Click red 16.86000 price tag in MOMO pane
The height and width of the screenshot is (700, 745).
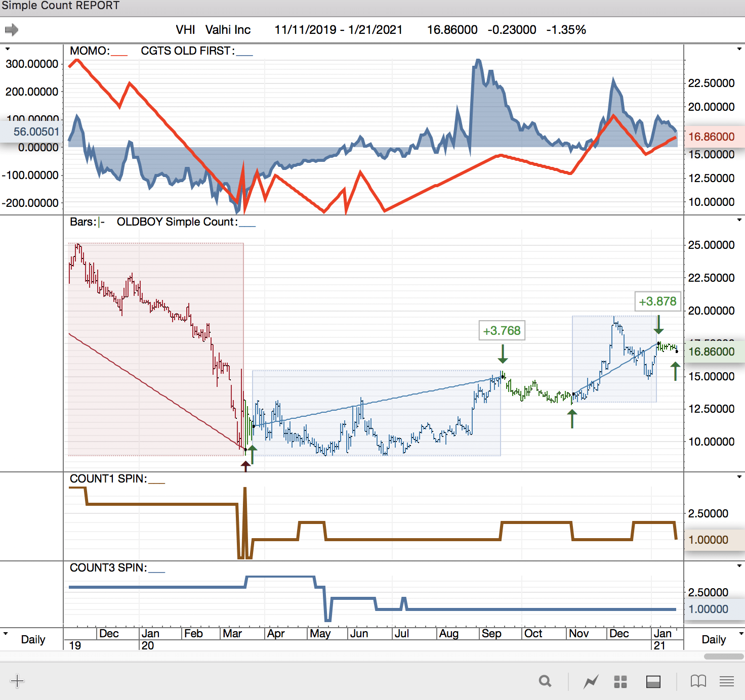pos(714,137)
